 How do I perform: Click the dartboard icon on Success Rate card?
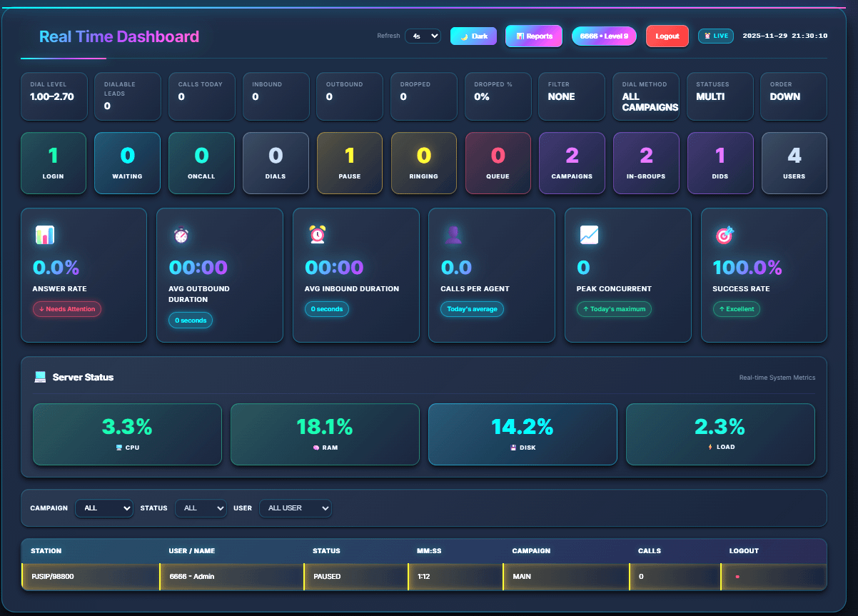tap(726, 234)
